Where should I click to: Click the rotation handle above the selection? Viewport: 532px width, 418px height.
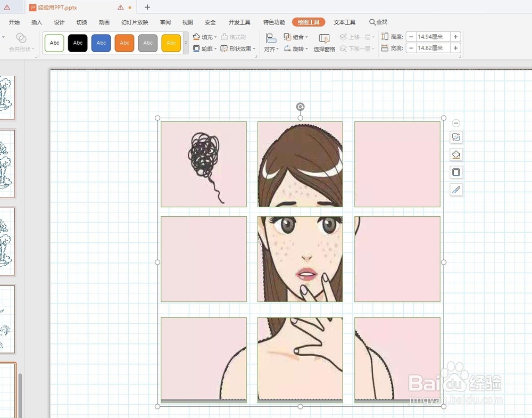tap(300, 107)
